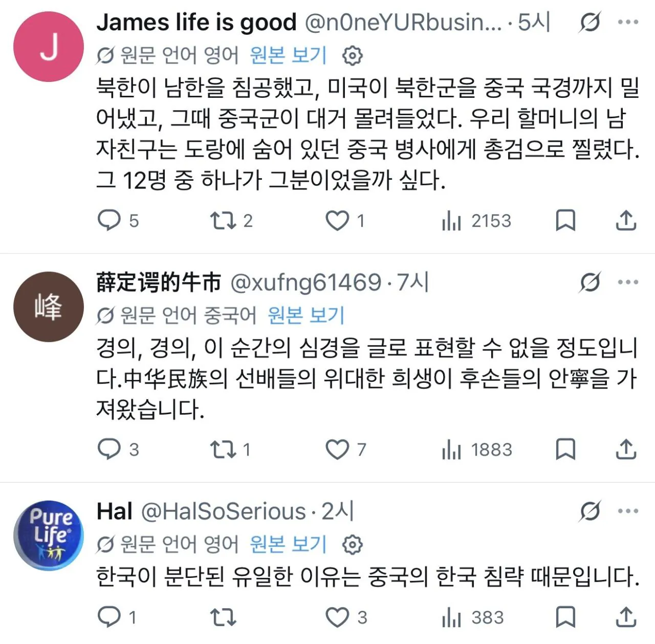This screenshot has width=655, height=644.
Task: Open the @HalSoSerious profile handle
Action: [x=223, y=511]
